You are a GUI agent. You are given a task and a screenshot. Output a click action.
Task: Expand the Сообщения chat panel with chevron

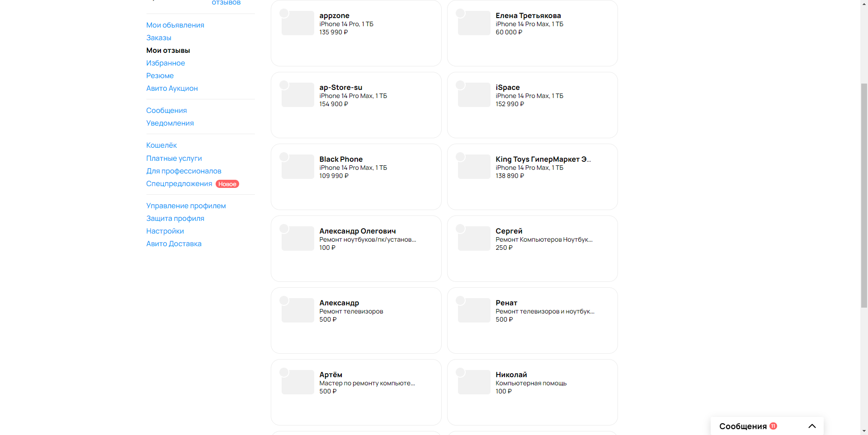(x=812, y=426)
